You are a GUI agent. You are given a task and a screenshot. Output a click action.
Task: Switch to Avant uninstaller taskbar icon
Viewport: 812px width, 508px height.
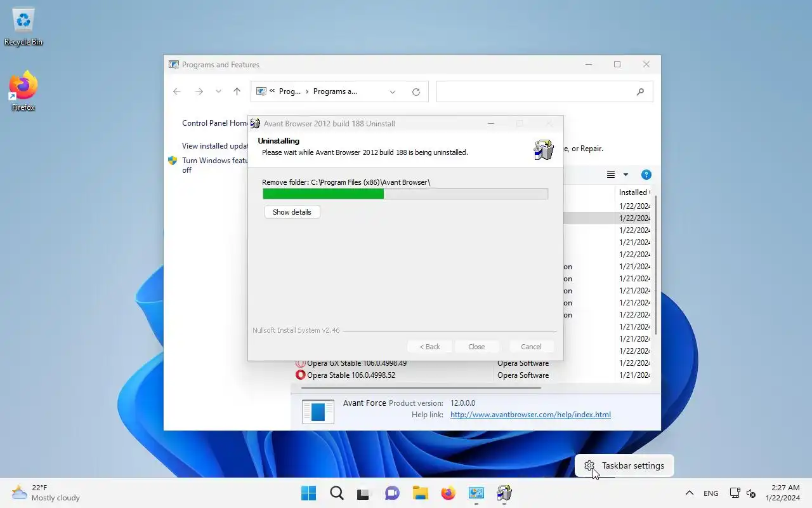point(504,493)
